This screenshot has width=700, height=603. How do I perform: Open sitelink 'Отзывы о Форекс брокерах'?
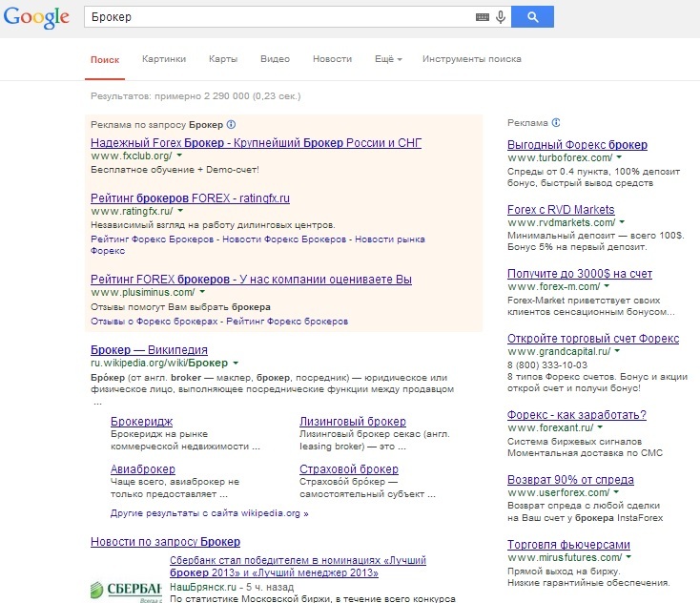(x=154, y=322)
